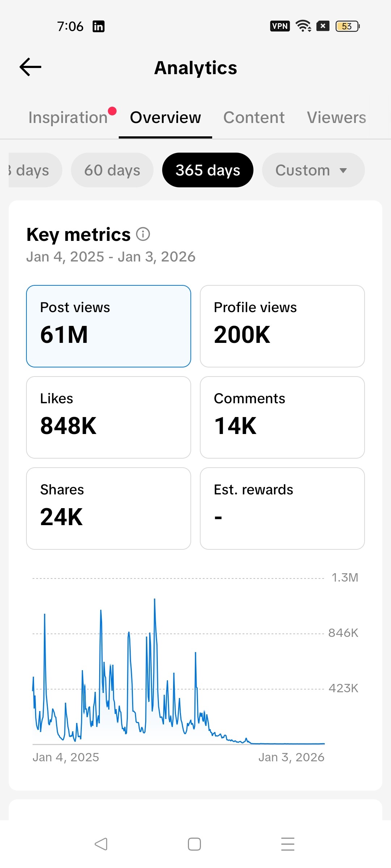Tap the highest peak on the views chart
Image resolution: width=391 pixels, height=868 pixels.
[x=155, y=600]
